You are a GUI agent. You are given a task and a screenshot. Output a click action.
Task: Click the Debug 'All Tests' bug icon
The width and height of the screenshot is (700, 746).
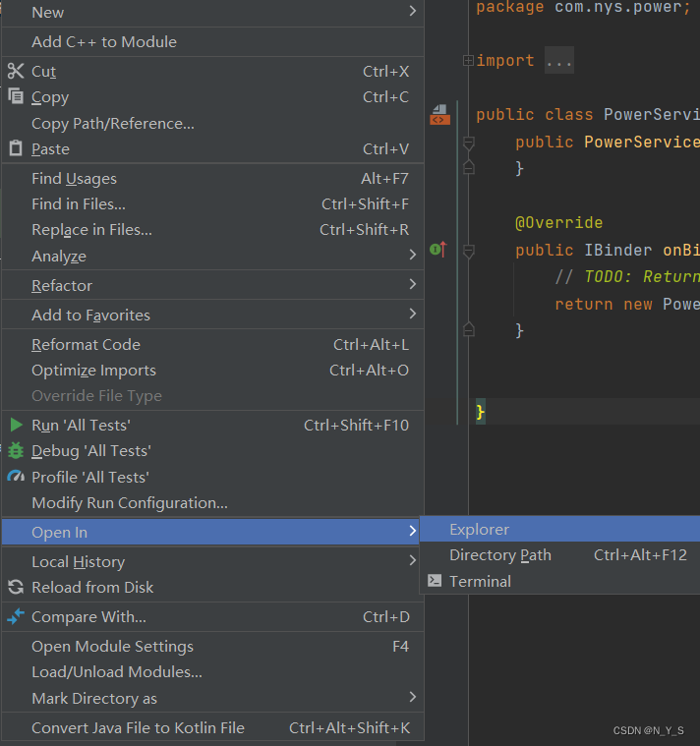15,451
